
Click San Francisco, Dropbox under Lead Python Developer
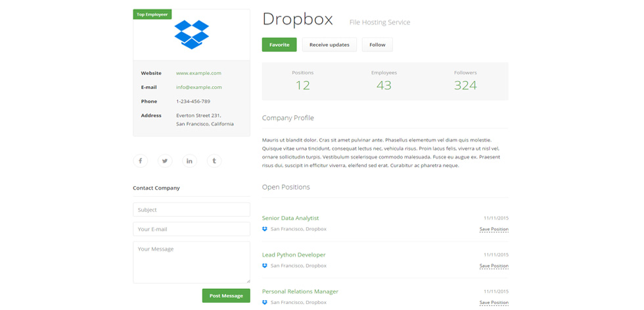tap(298, 266)
